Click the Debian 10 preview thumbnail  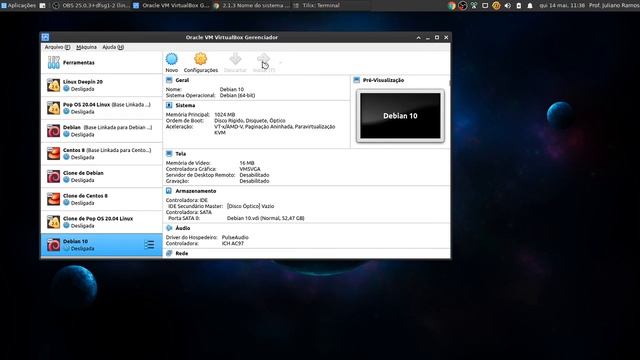click(400, 116)
